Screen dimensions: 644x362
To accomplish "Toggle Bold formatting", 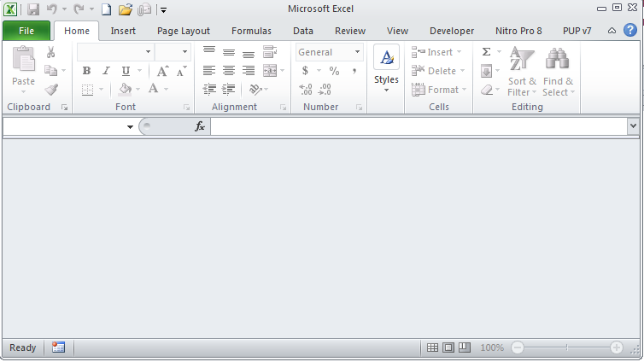I will click(86, 71).
